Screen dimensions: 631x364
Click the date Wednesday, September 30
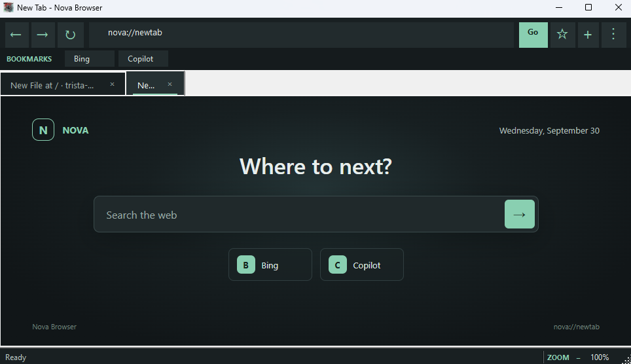[x=549, y=130]
